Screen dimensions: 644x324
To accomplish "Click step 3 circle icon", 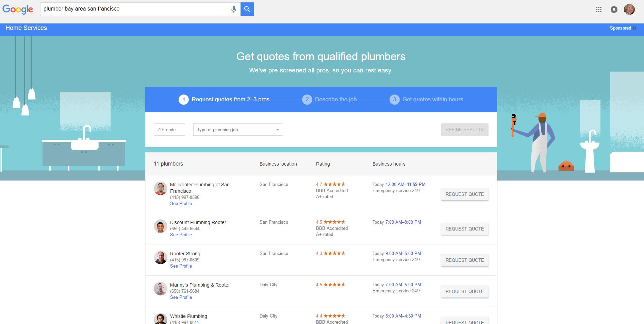I will (x=395, y=100).
